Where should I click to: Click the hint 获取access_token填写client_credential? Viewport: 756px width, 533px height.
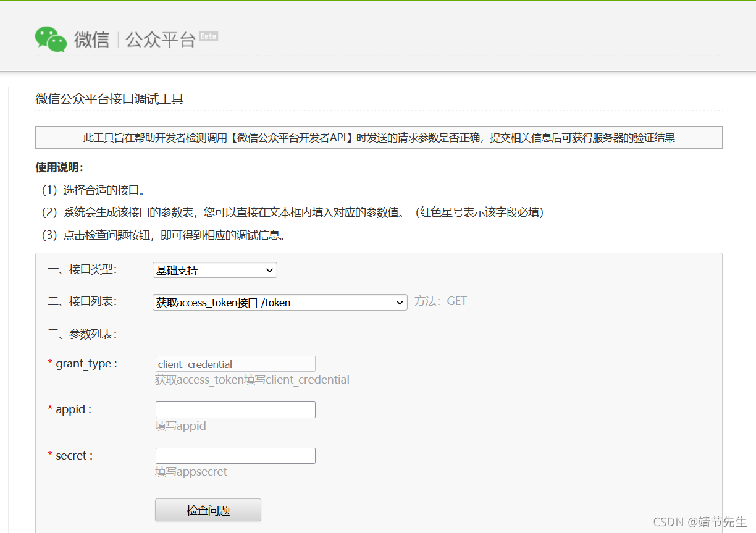(252, 380)
